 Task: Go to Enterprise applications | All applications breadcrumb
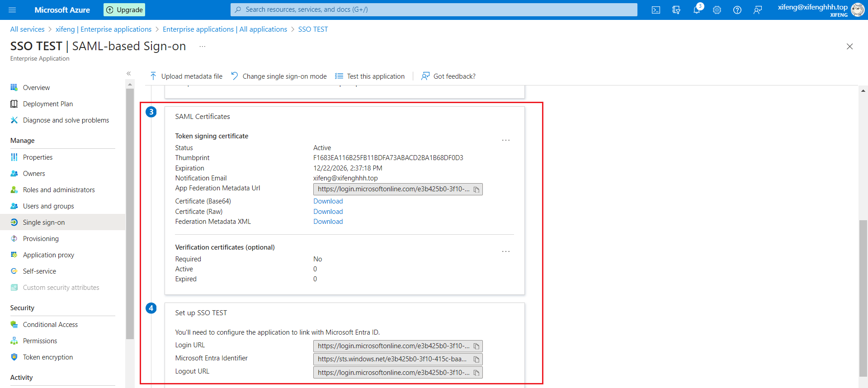(x=225, y=29)
